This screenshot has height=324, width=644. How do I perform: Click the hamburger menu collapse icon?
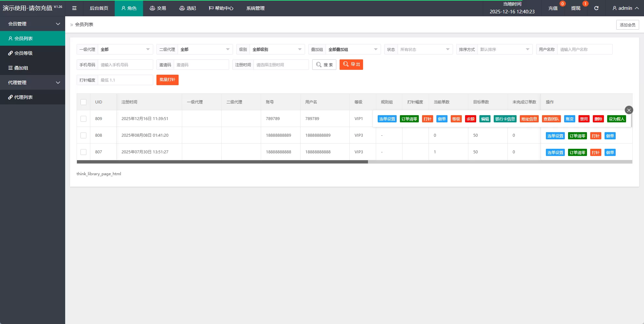(x=74, y=8)
